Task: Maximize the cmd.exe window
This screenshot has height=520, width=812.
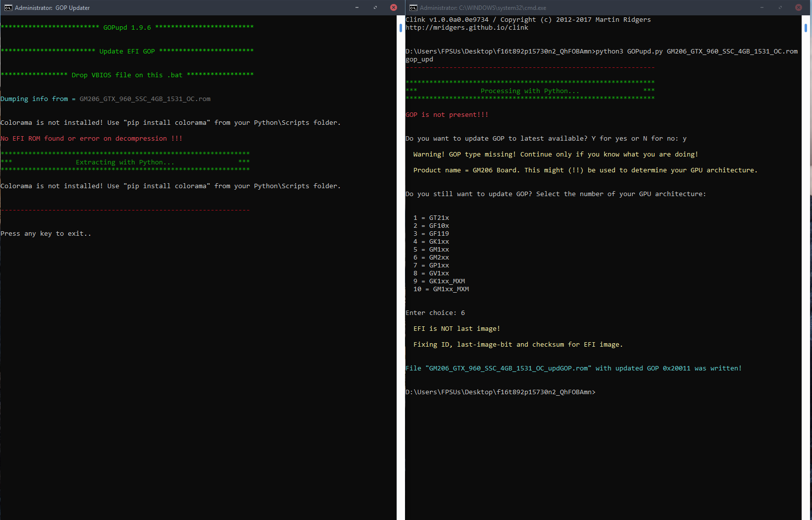Action: tap(780, 7)
